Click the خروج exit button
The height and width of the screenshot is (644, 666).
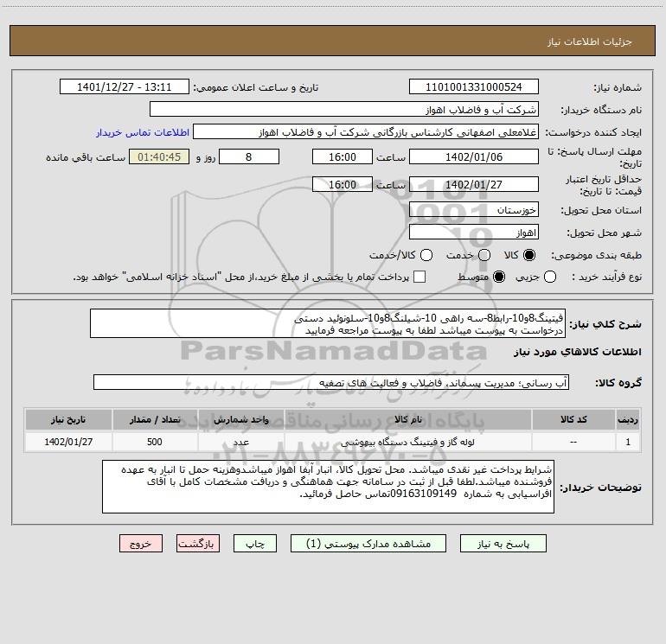(141, 544)
